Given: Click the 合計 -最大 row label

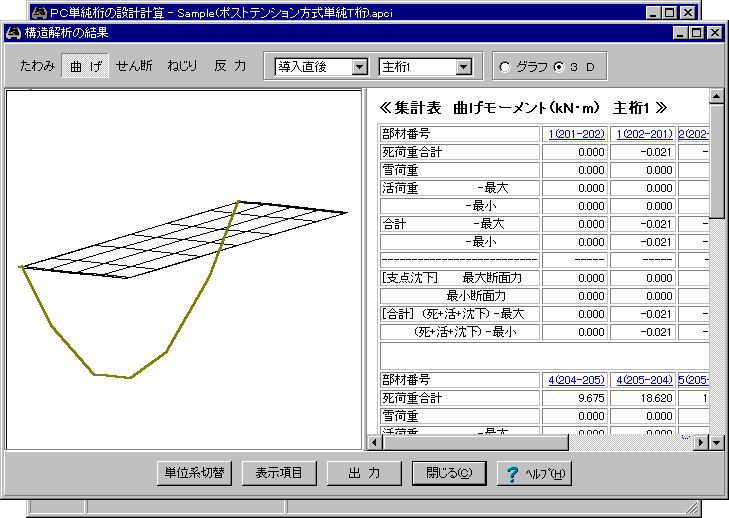Looking at the screenshot, I should pos(459,224).
